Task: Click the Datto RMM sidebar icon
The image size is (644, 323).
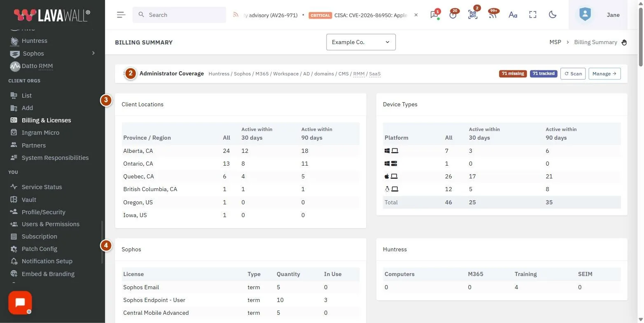Action: tap(15, 66)
